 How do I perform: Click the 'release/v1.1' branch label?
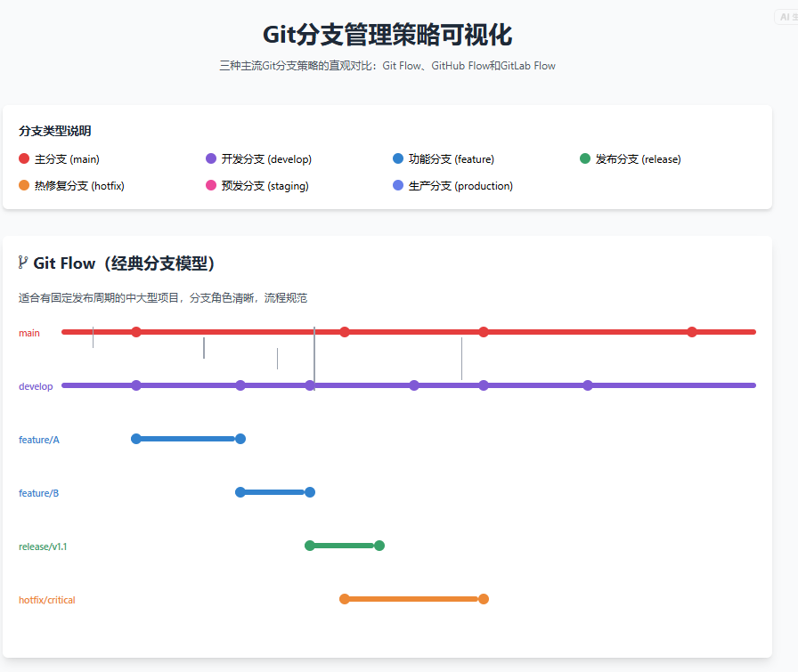click(43, 547)
